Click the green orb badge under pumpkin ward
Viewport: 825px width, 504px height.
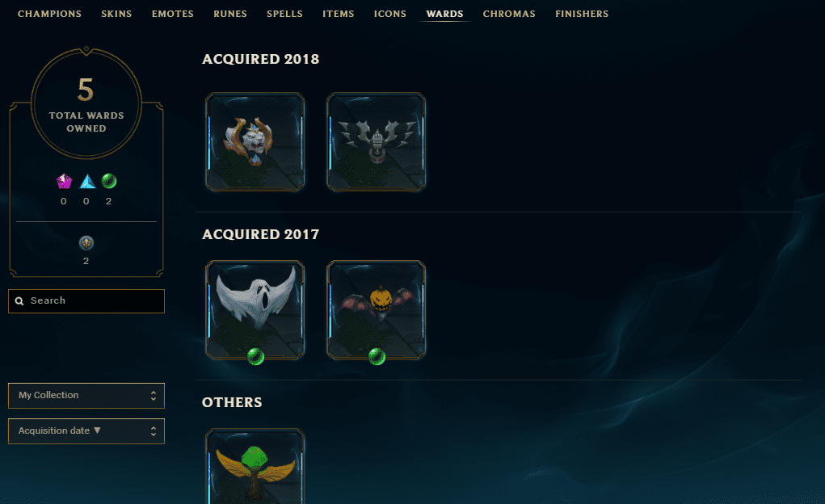(x=377, y=357)
